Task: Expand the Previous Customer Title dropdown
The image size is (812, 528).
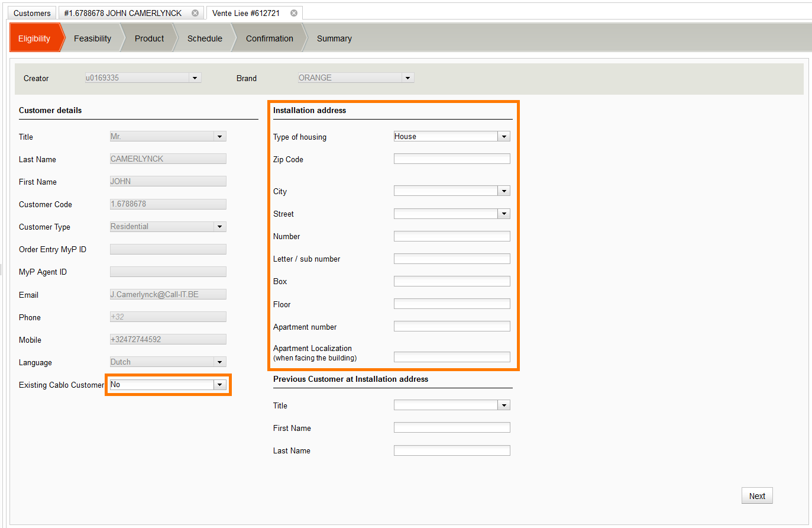Action: (504, 405)
